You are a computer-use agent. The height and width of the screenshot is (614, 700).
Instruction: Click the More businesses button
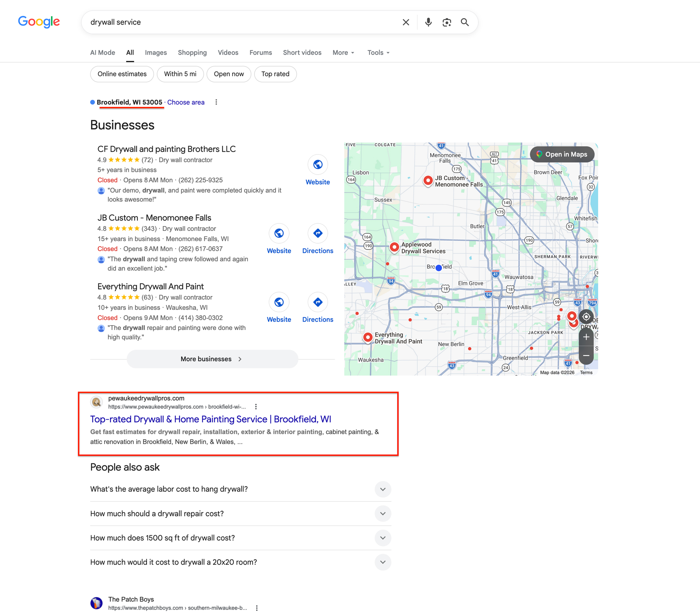click(212, 359)
